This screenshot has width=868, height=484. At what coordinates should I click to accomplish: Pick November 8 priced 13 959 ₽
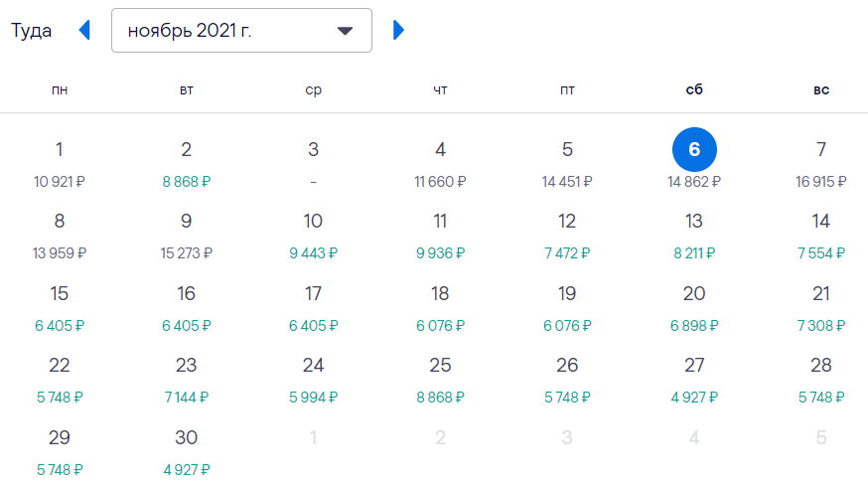(60, 236)
